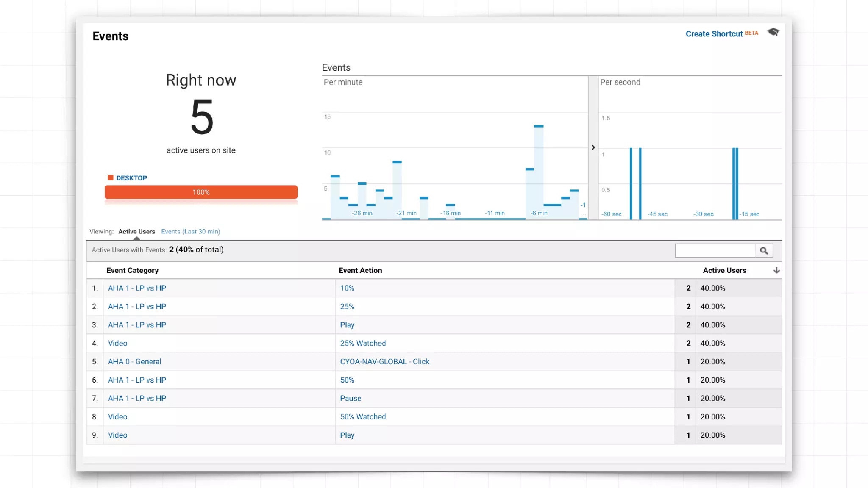Click the table search input field

715,251
